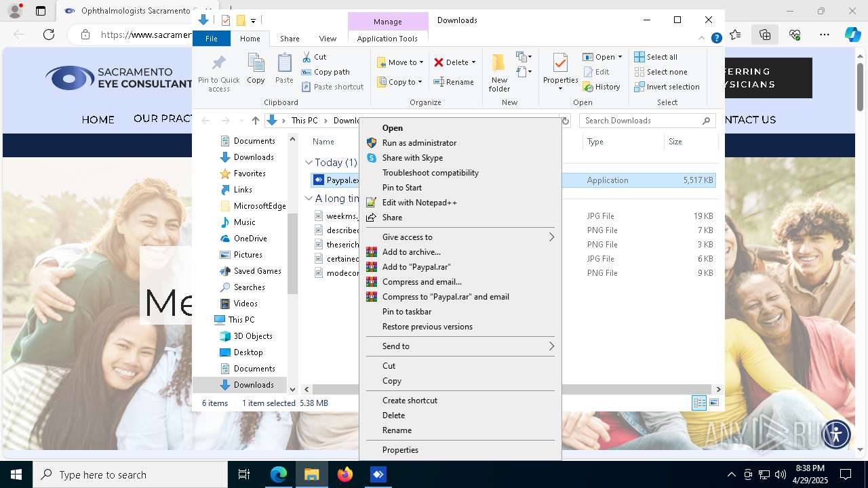Switch to the View ribbon tab

[x=328, y=39]
